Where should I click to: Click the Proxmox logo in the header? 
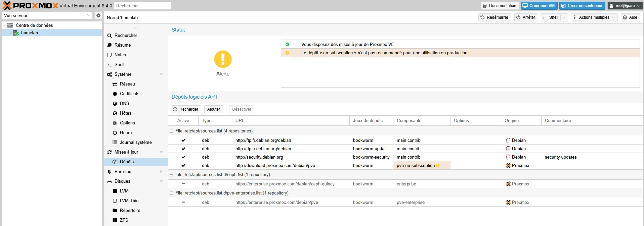point(31,6)
